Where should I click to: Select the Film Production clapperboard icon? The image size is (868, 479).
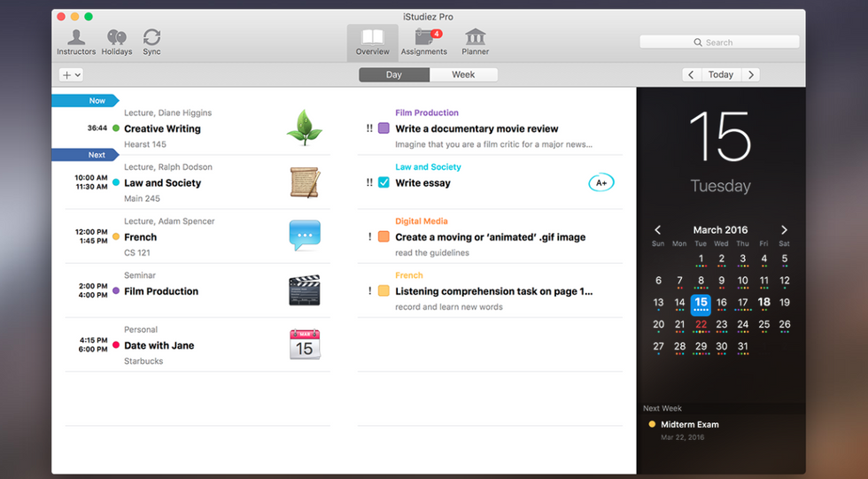click(x=304, y=290)
